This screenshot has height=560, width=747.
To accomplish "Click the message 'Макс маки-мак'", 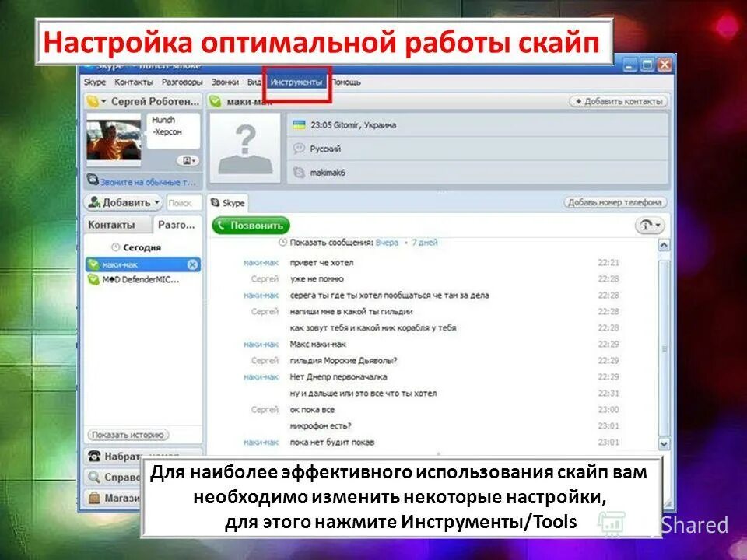I will coord(317,345).
